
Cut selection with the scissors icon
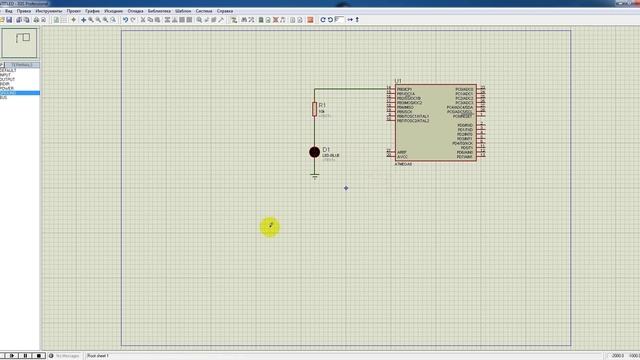pos(142,20)
